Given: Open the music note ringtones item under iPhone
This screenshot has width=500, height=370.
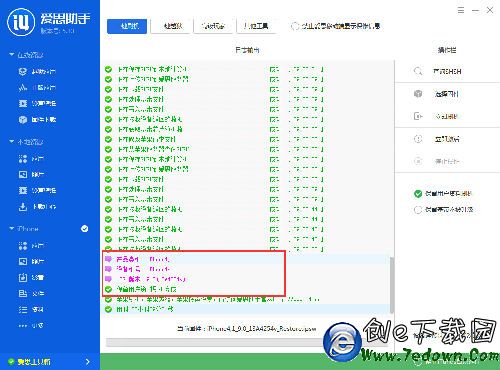Looking at the screenshot, I should point(31,277).
